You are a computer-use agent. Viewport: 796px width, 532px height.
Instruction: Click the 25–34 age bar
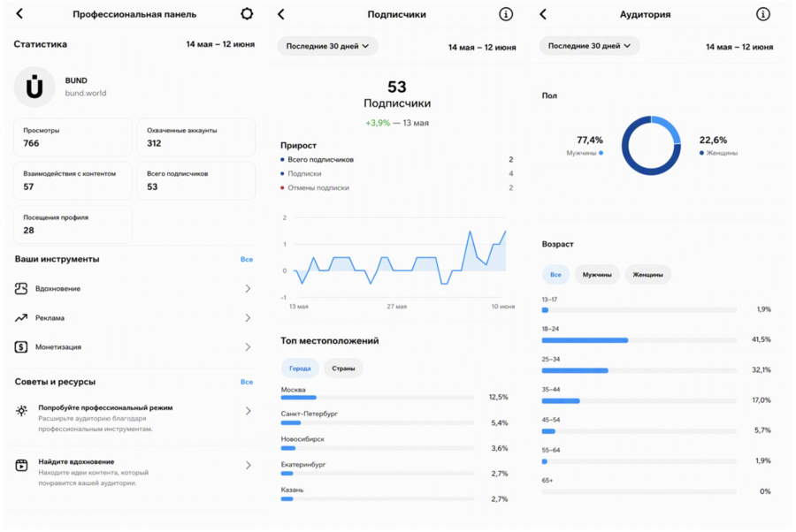click(639, 370)
